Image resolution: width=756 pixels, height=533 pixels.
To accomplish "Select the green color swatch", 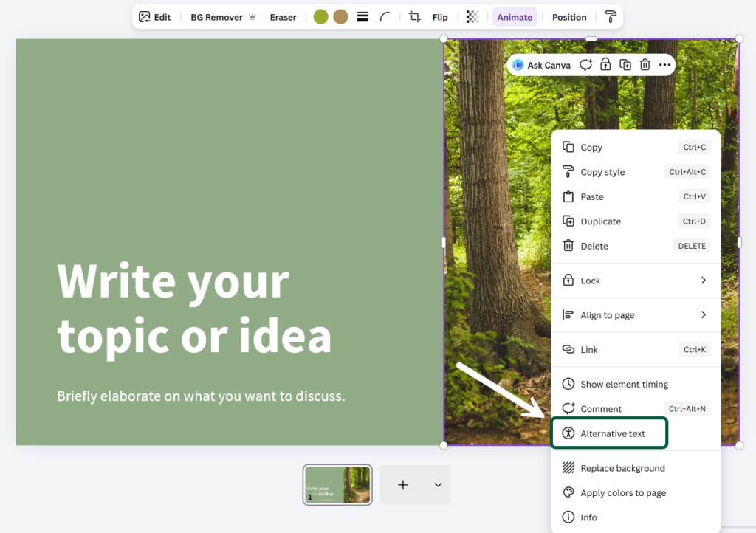I will pyautogui.click(x=320, y=17).
